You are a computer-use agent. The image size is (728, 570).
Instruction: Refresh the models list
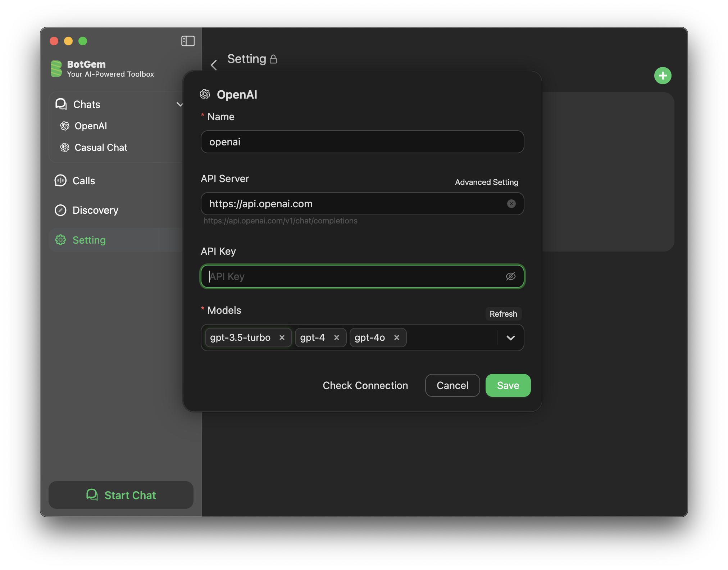click(503, 314)
